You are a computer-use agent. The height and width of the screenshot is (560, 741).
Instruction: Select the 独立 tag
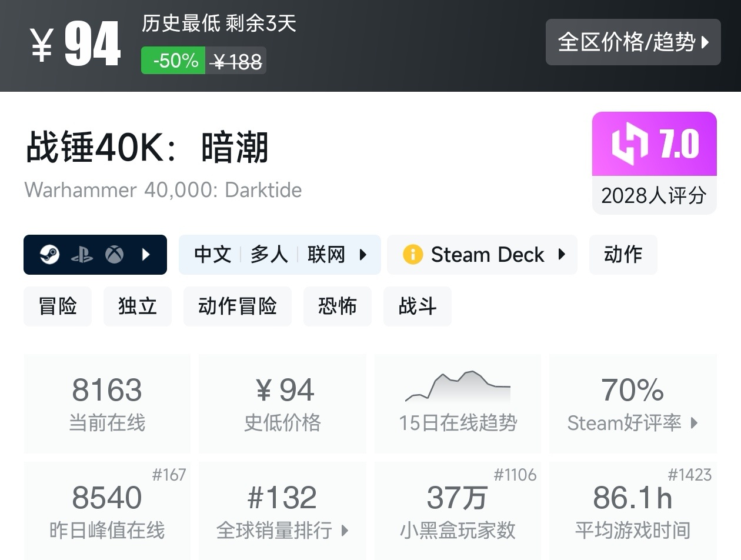[x=138, y=306]
